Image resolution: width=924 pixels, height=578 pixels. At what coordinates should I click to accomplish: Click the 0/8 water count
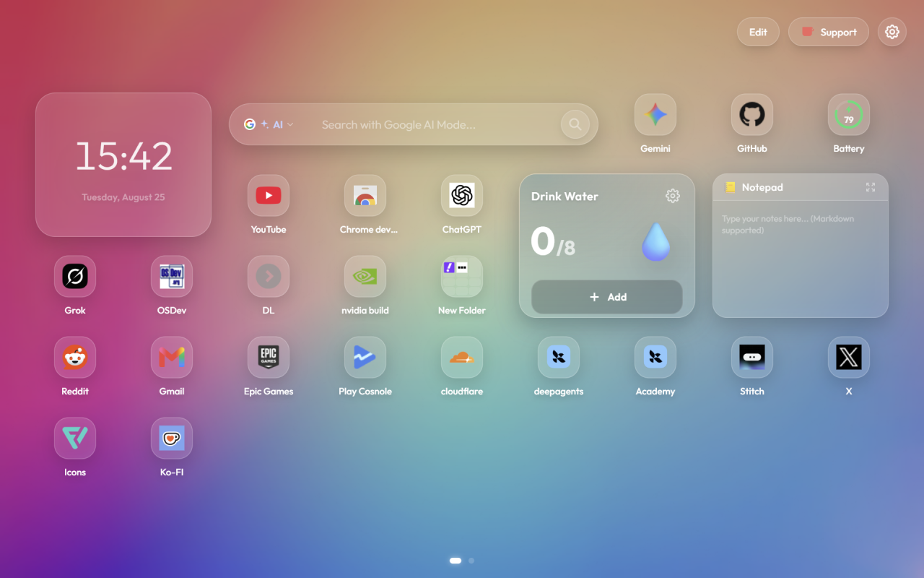(552, 242)
